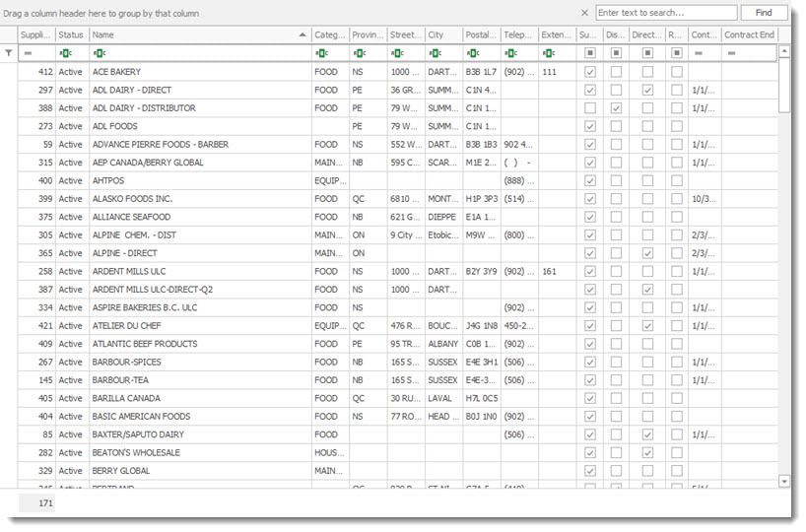Toggle the Dis... filter row checkbox

[x=616, y=53]
